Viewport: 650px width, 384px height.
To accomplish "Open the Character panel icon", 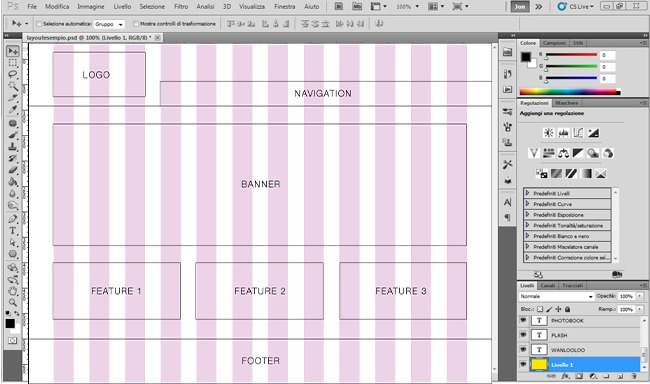I will coord(507,202).
